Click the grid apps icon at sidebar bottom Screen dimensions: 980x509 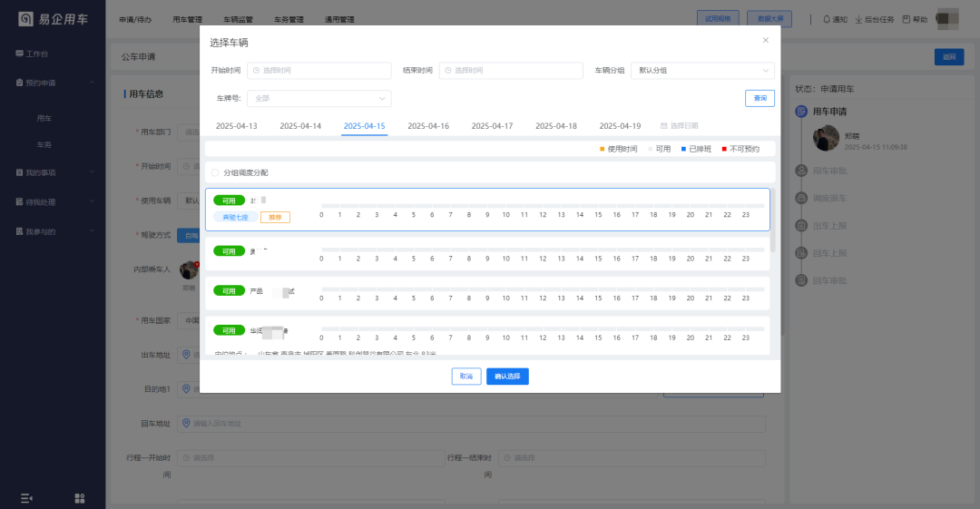tap(80, 497)
